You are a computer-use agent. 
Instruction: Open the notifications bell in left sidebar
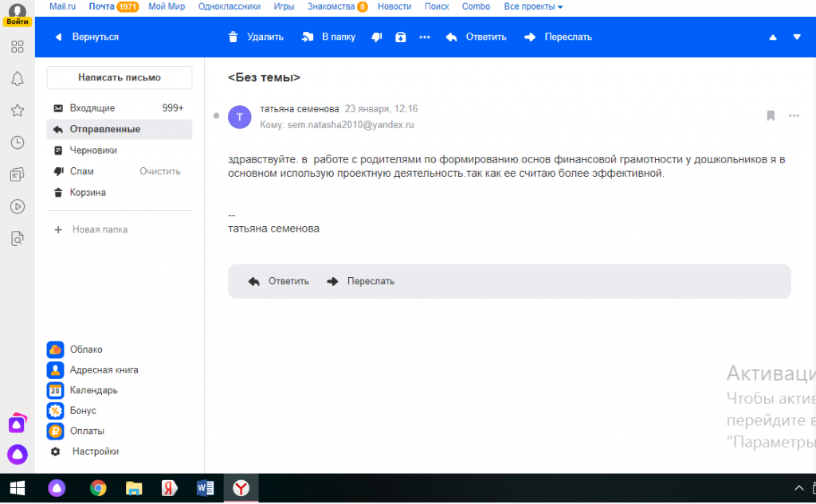coord(17,78)
